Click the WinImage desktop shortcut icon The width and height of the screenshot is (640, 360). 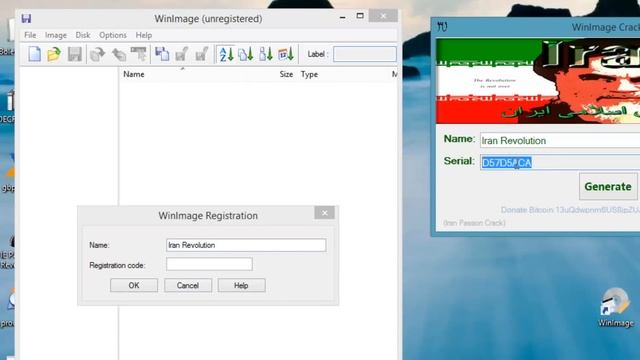(616, 307)
